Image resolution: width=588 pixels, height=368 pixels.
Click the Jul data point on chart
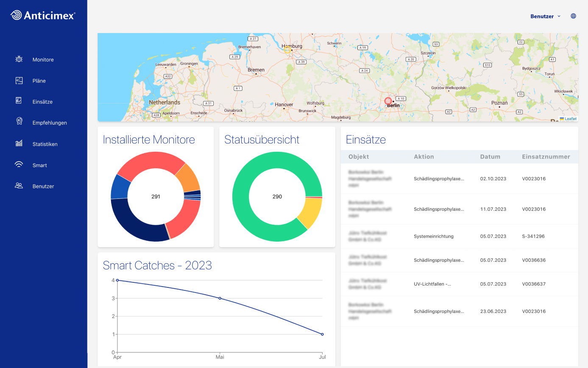[322, 334]
